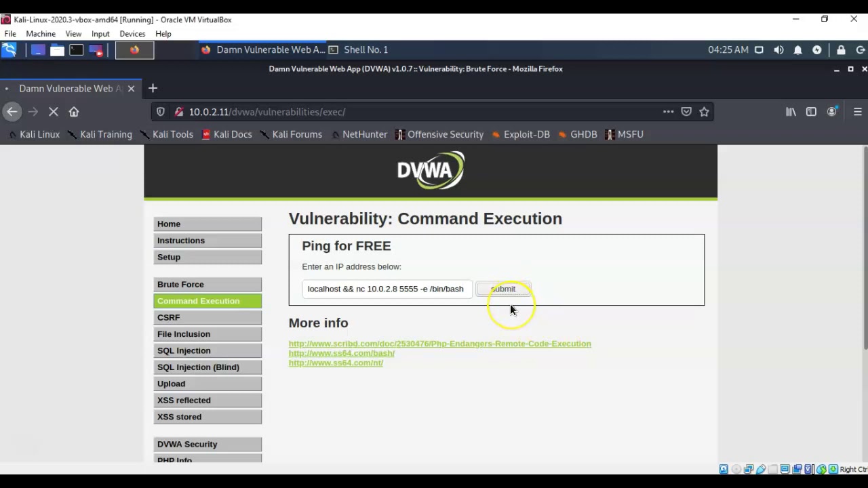The height and width of the screenshot is (488, 868).
Task: Open the XSS stored page
Action: coord(208,417)
